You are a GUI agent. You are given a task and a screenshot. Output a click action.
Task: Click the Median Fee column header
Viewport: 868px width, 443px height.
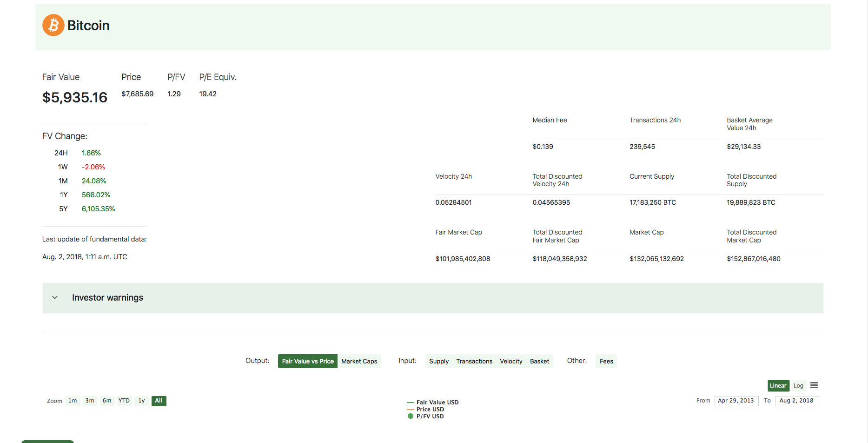click(x=550, y=120)
